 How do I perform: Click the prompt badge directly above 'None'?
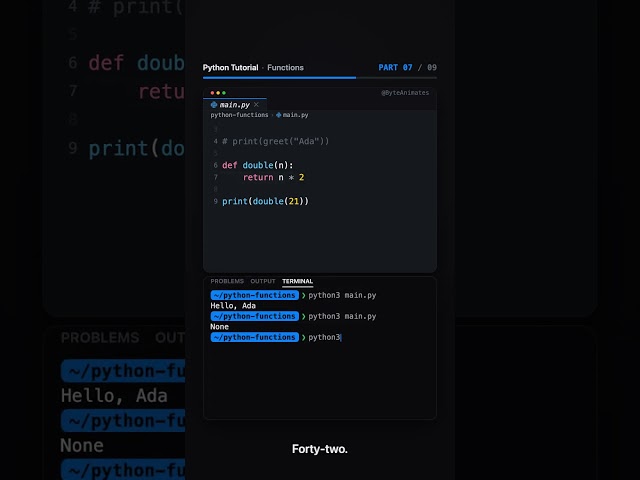click(255, 316)
